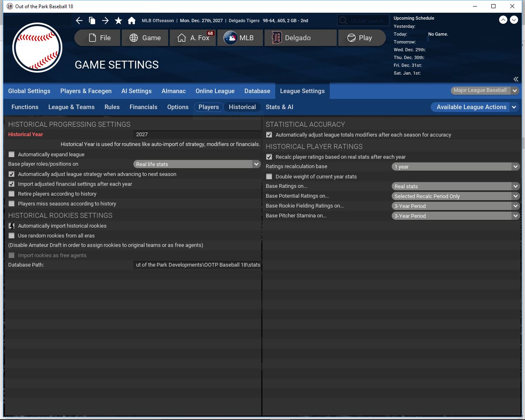Open Available League Actions menu

(x=475, y=107)
